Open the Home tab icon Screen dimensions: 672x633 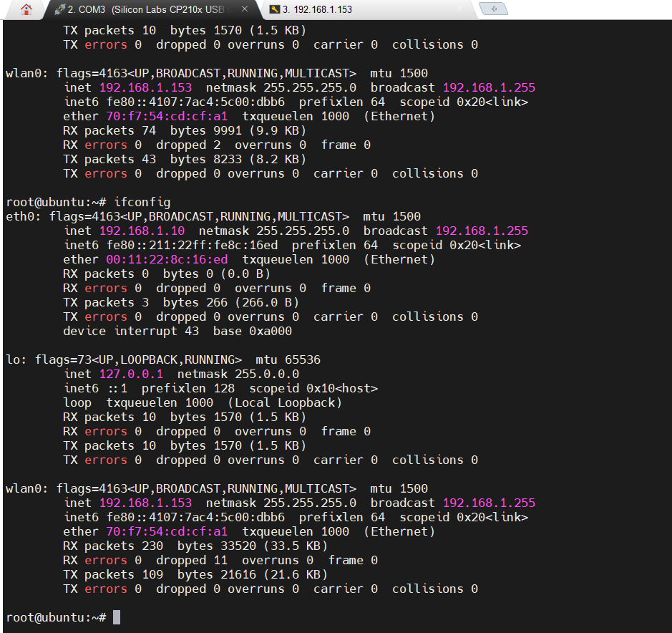point(26,10)
